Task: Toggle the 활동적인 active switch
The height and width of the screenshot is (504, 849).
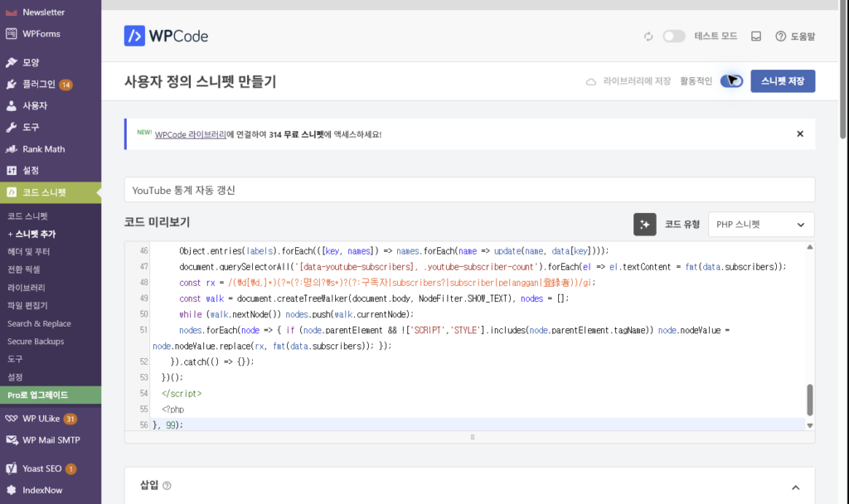Action: (731, 81)
